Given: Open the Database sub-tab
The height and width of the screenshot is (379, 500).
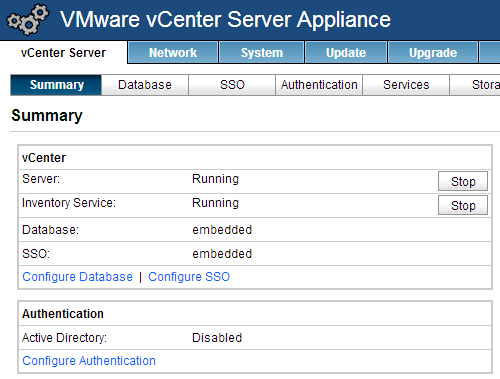Looking at the screenshot, I should tap(145, 85).
